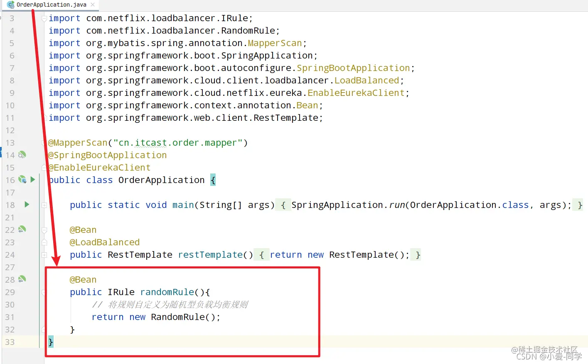Click the bean gutter icon on line 22

click(22, 229)
